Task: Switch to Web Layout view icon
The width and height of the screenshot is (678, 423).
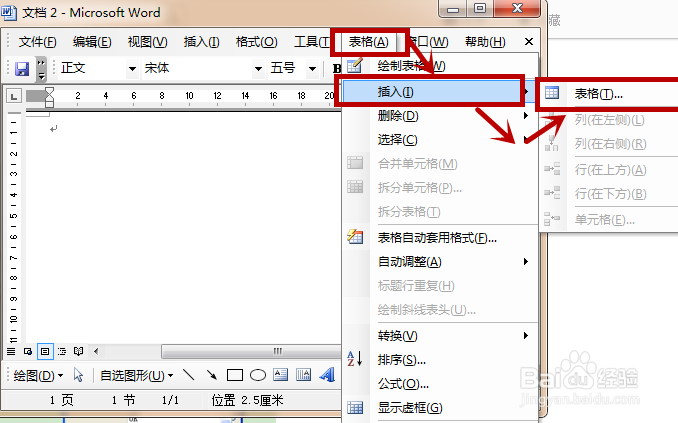Action: 28,351
